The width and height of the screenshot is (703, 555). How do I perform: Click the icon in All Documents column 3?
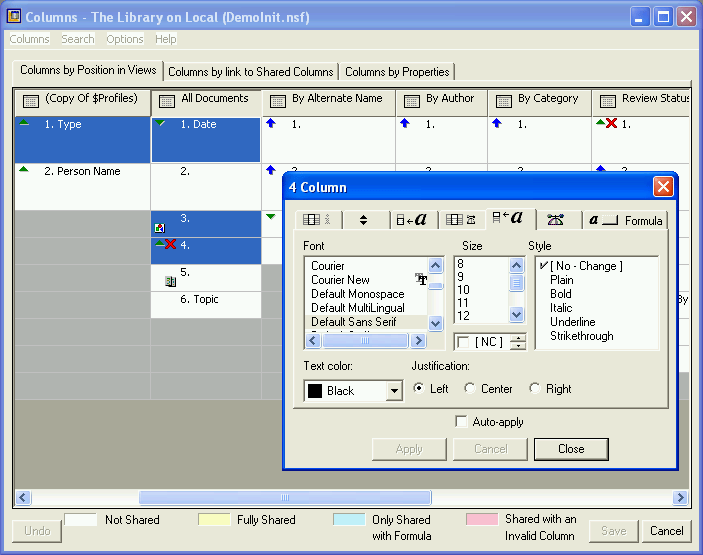click(160, 228)
